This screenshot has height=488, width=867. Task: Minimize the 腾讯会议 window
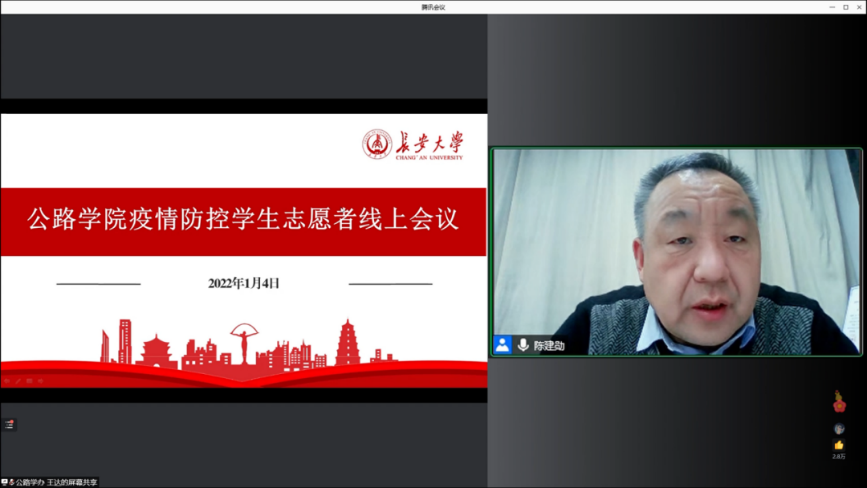(x=831, y=7)
